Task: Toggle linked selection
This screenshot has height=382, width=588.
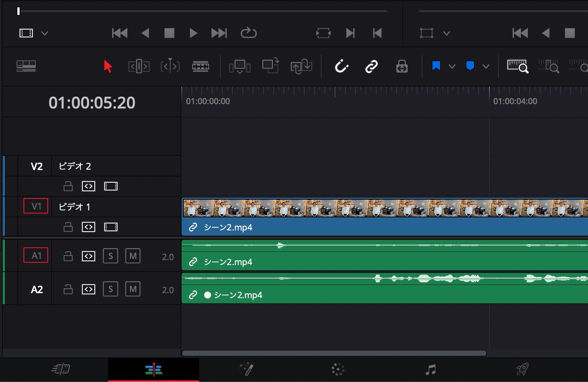Action: 371,66
